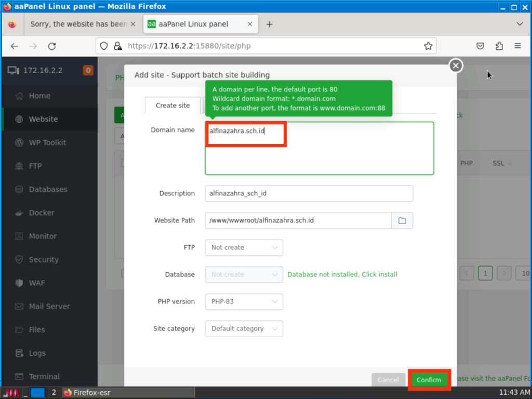Viewport: 532px width, 399px height.
Task: Close the Add site dialog with X icon
Action: click(456, 65)
